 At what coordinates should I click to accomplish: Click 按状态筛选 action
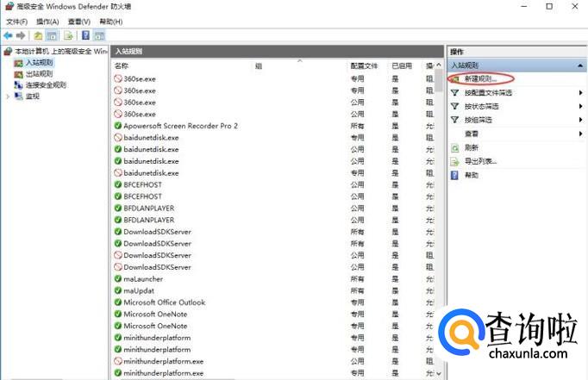[x=481, y=107]
